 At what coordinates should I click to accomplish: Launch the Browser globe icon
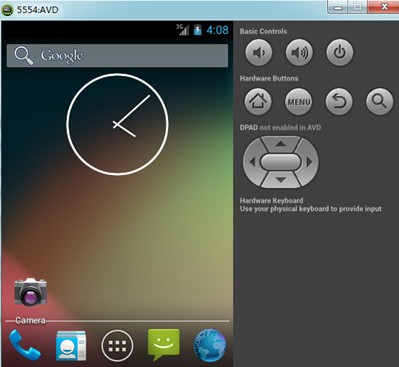(x=210, y=345)
